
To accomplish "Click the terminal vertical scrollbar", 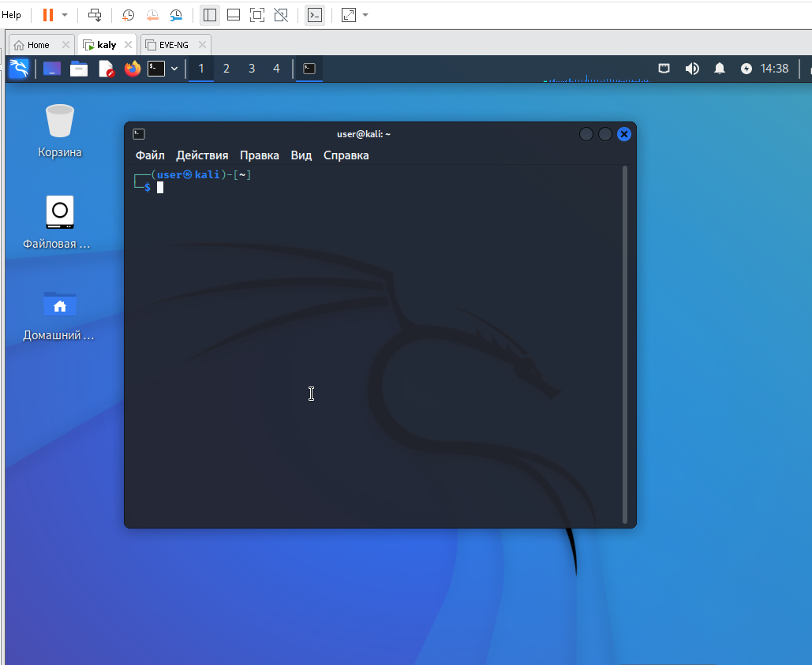I will [625, 345].
